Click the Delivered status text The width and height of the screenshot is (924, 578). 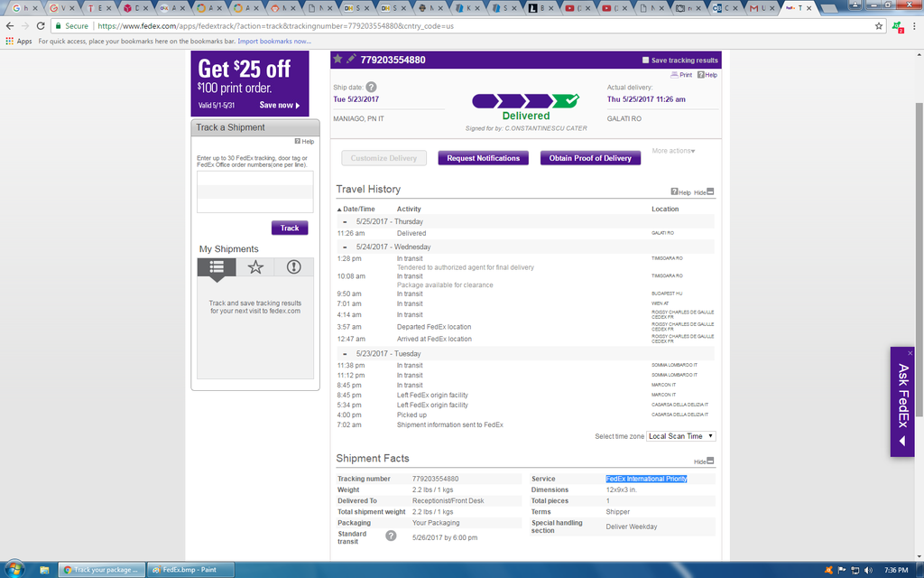tap(526, 117)
